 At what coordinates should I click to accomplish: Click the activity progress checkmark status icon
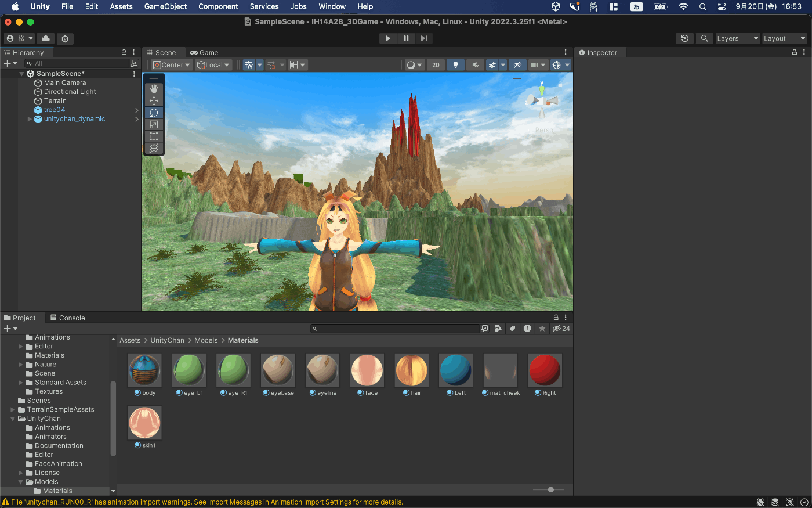804,502
